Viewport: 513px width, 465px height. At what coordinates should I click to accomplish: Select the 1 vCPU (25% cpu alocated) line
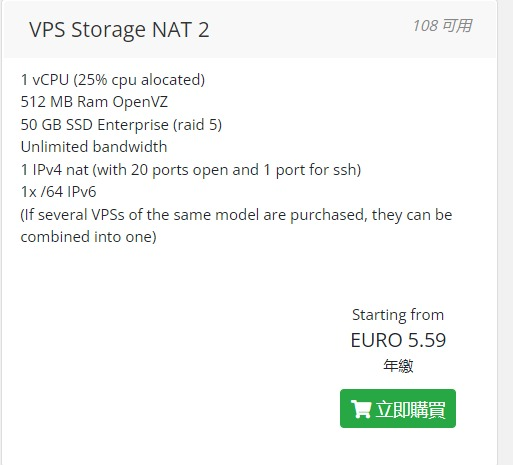pyautogui.click(x=113, y=80)
